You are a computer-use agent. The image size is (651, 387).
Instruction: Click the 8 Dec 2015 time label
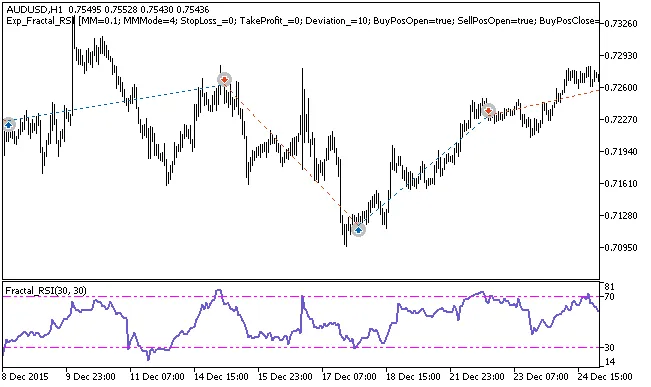(x=25, y=377)
